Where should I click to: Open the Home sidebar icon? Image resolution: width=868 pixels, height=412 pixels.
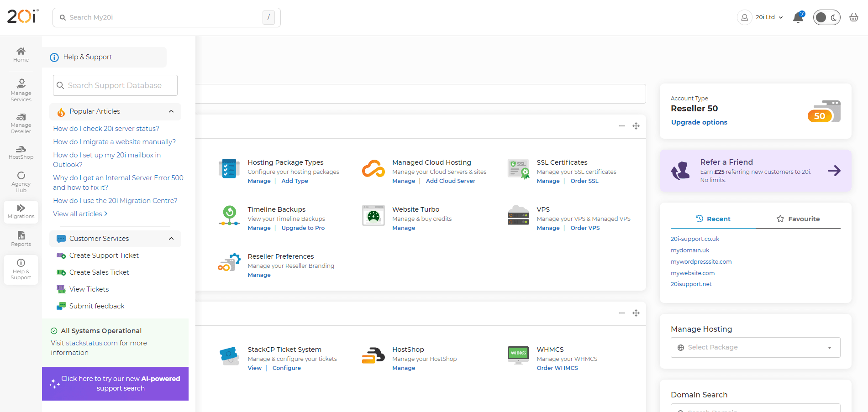[21, 54]
